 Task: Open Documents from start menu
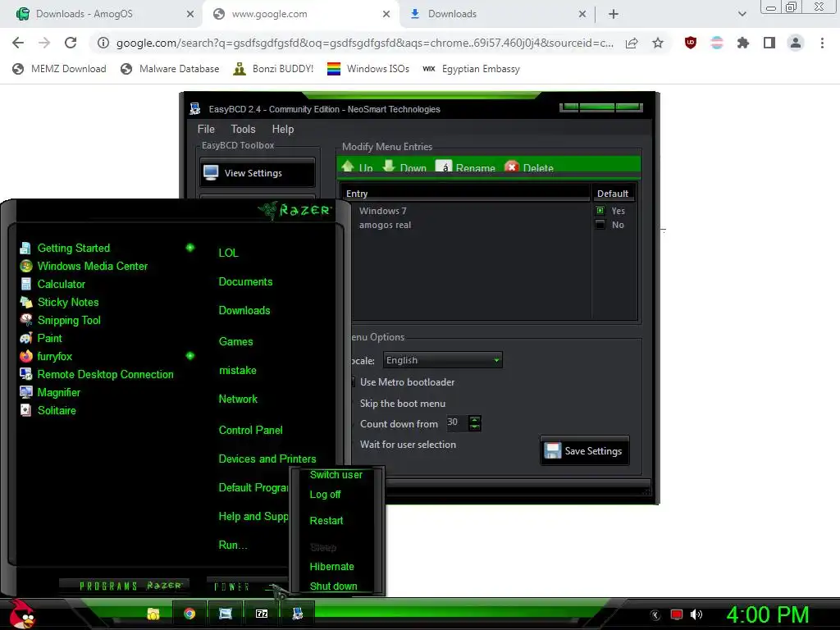245,282
